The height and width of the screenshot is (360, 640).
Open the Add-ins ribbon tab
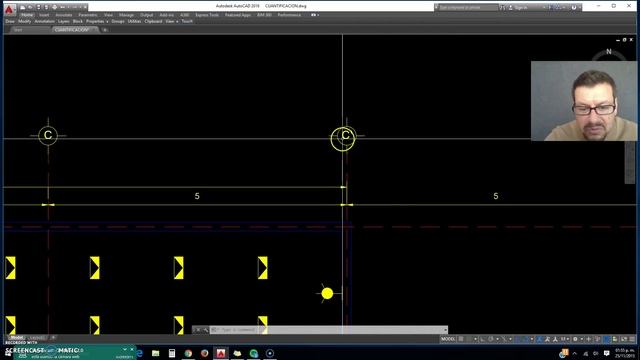[x=166, y=15]
